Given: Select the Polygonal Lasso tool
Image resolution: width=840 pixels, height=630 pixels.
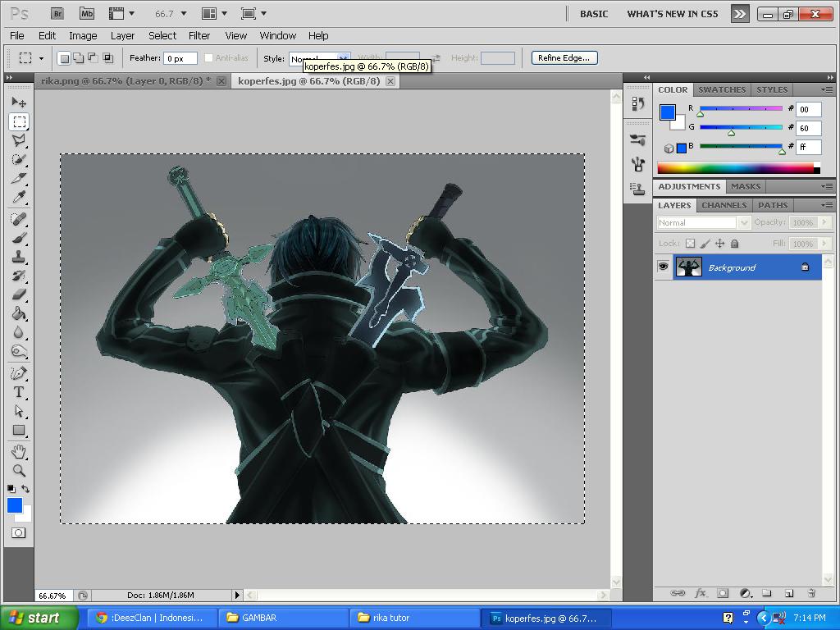Looking at the screenshot, I should point(19,140).
